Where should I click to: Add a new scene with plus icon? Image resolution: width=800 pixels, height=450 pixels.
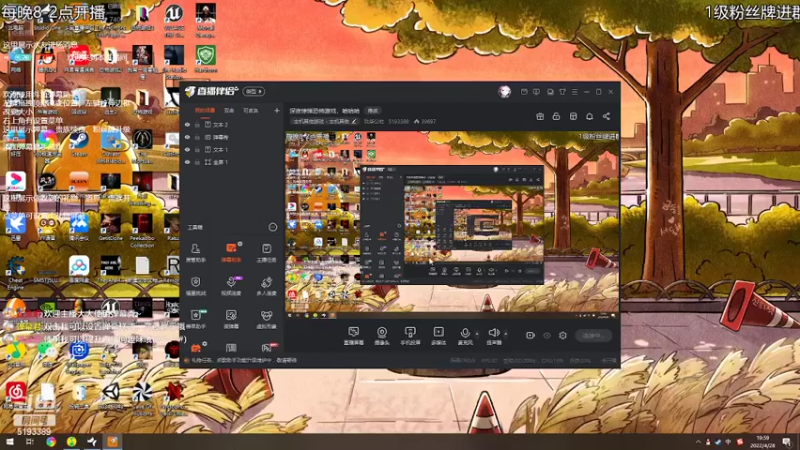click(277, 110)
